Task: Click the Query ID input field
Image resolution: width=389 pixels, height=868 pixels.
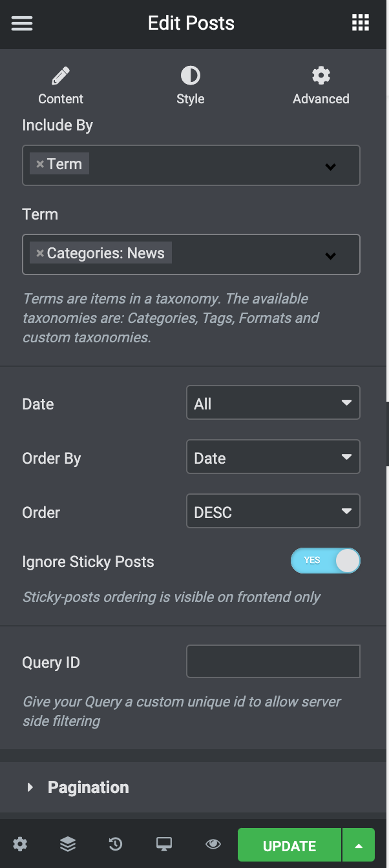Action: [x=273, y=661]
